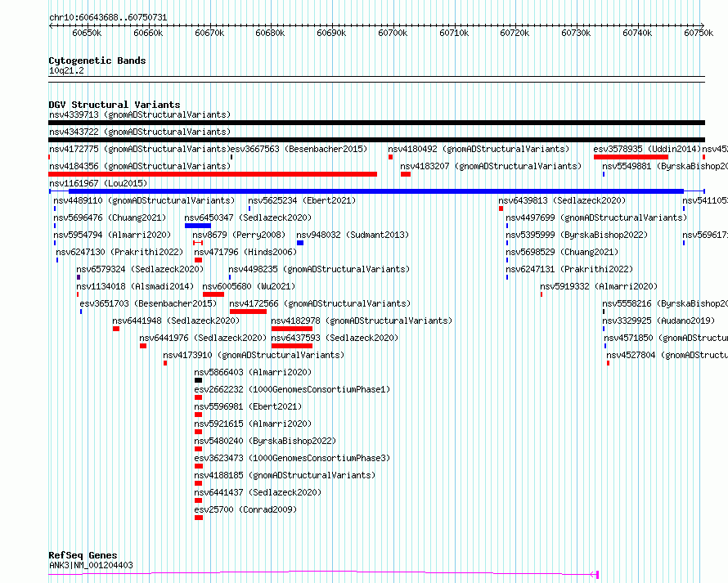The width and height of the screenshot is (728, 583).
Task: Open nsv4184356 variant label
Action: click(x=140, y=166)
